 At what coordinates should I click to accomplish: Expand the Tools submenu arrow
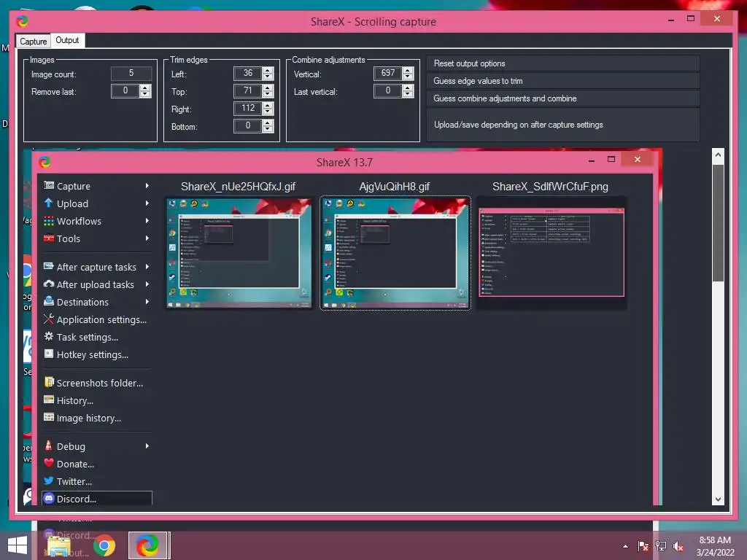pyautogui.click(x=147, y=238)
